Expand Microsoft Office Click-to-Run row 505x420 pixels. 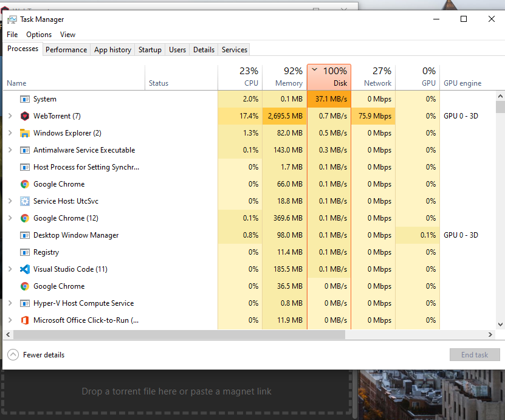pyautogui.click(x=10, y=320)
